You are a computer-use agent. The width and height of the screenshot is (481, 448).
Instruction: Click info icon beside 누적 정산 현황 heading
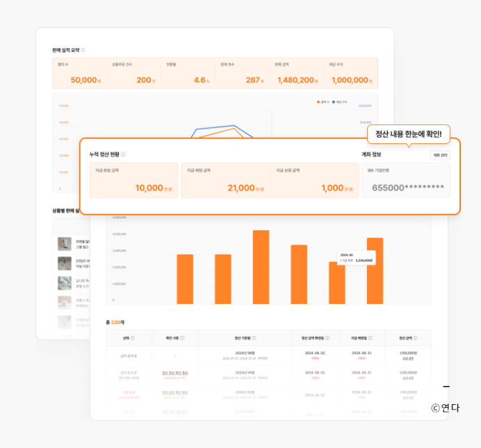pyautogui.click(x=123, y=154)
